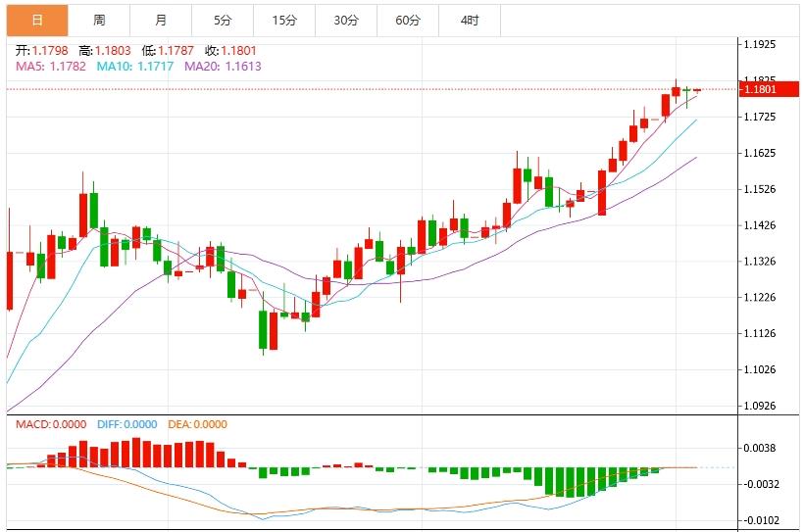The height and width of the screenshot is (532, 804).
Task: Click the DIFF value label
Action: point(127,424)
